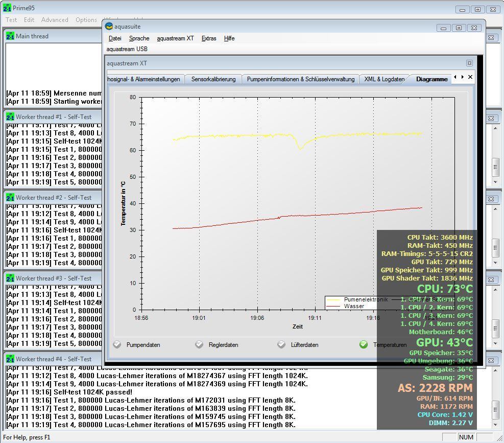Click the 'AS: 2228 RPM' overlay reading

[435, 388]
